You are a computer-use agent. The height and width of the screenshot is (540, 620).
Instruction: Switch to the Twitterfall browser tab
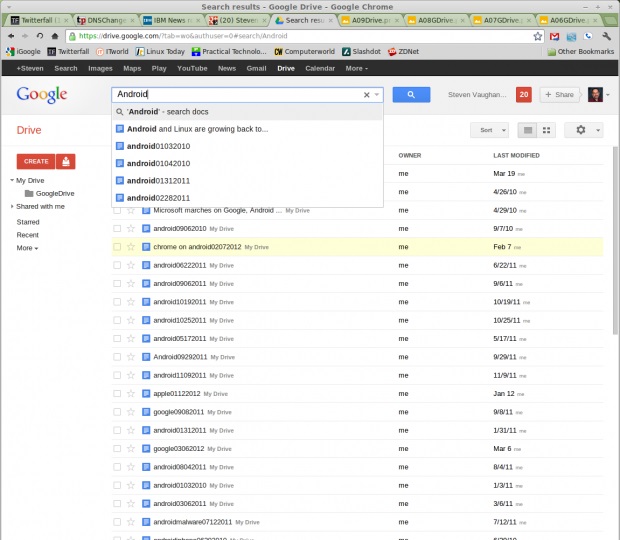tap(40, 20)
